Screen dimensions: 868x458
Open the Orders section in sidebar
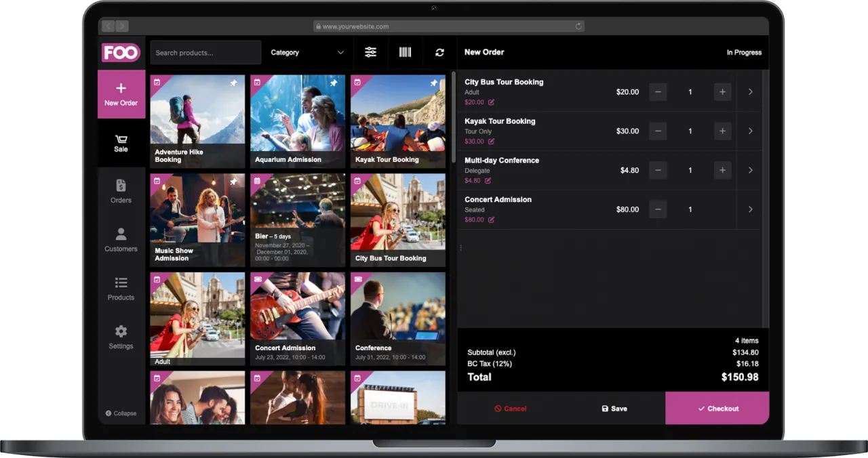121,191
